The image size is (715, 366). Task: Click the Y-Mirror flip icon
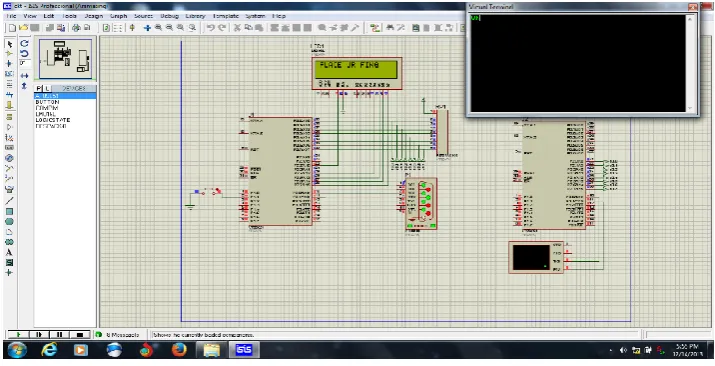[x=25, y=86]
